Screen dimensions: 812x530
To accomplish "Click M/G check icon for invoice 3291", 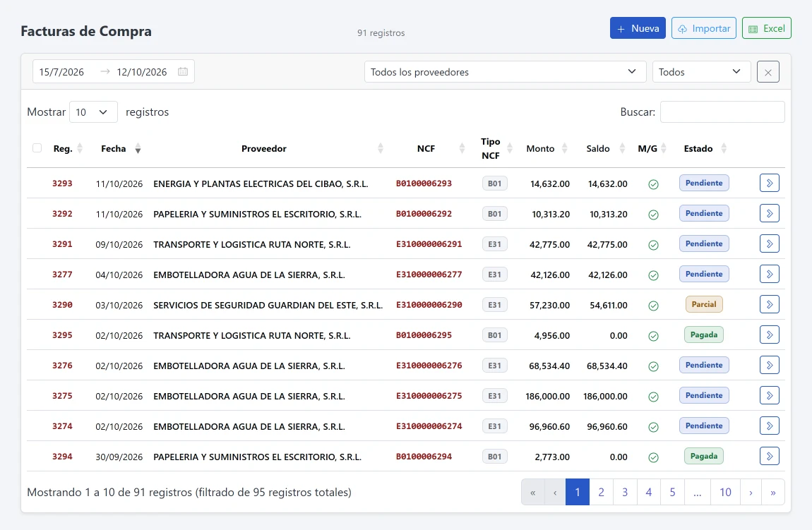I will click(654, 245).
